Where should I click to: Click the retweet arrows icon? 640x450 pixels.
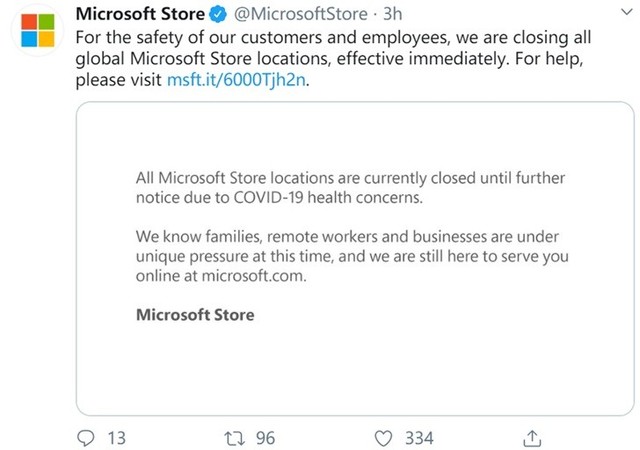click(235, 439)
